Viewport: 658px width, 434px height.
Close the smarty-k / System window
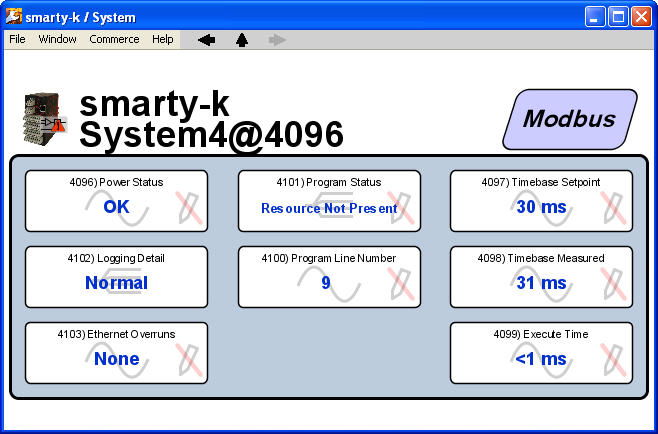(642, 17)
